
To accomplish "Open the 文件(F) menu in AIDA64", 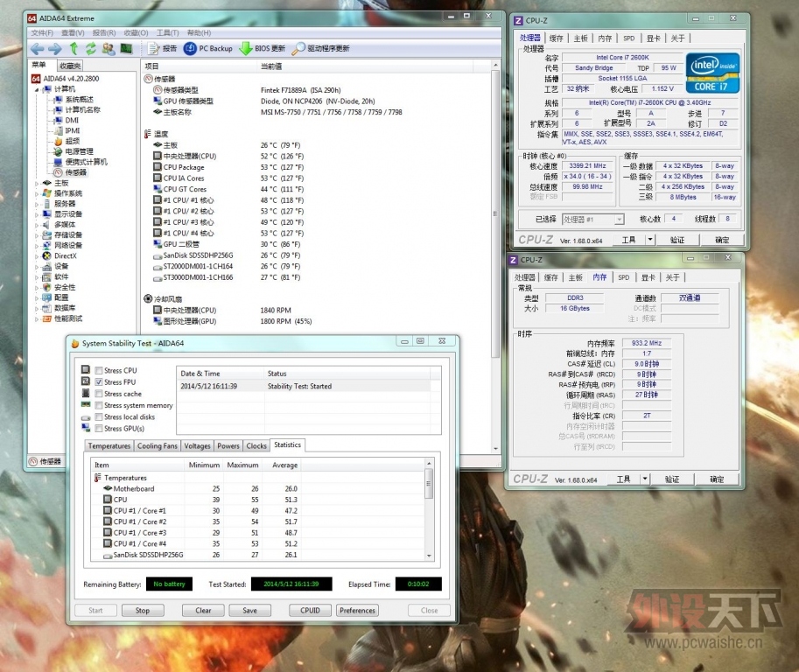I will 42,32.
